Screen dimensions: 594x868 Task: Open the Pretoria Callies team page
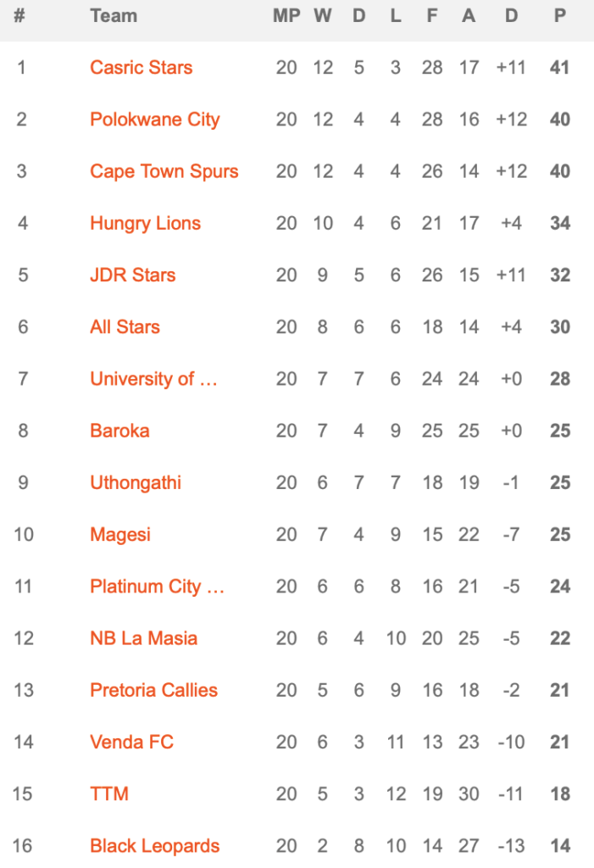[153, 690]
